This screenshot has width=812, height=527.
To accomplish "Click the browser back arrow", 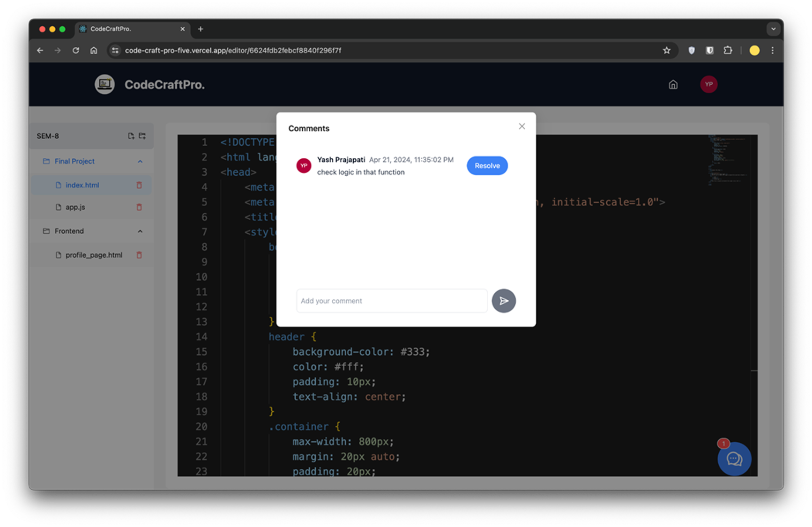I will pyautogui.click(x=40, y=51).
